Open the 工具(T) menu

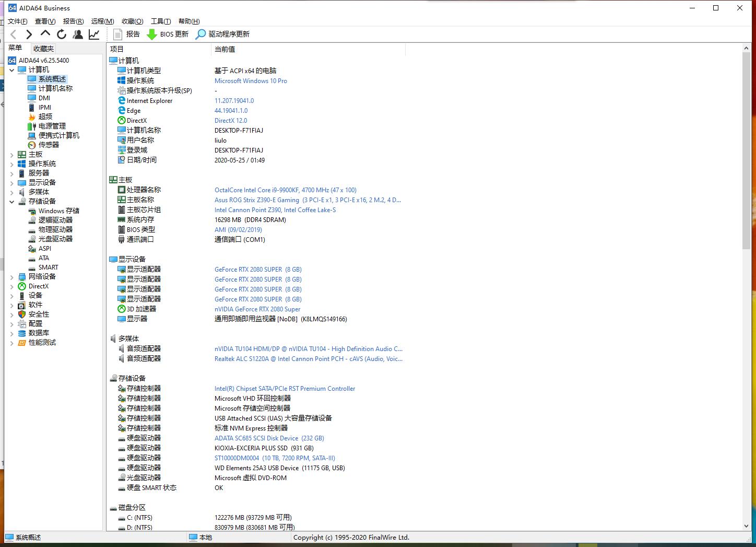[160, 21]
